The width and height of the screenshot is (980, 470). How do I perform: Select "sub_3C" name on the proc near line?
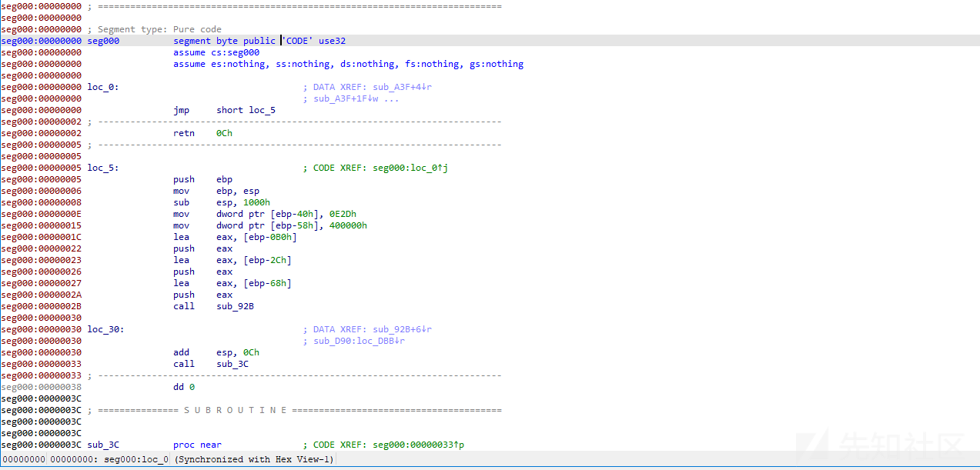click(103, 445)
